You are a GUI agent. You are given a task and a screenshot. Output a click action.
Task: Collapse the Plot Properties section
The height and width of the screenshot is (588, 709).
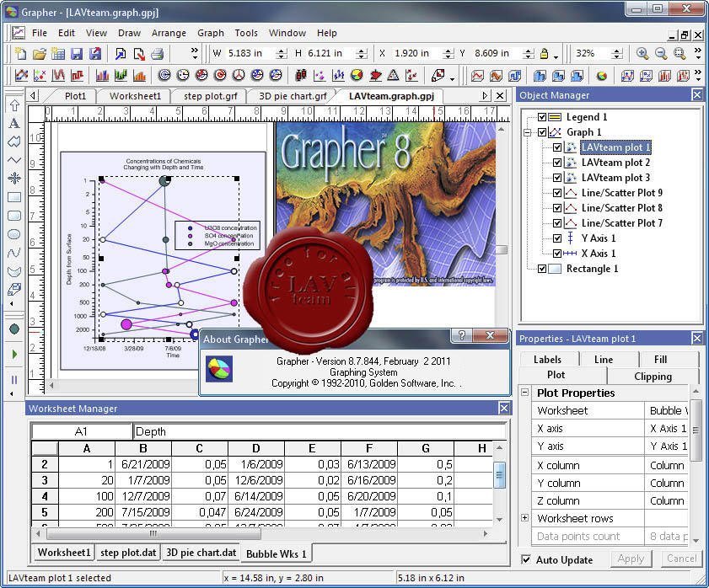click(x=525, y=393)
